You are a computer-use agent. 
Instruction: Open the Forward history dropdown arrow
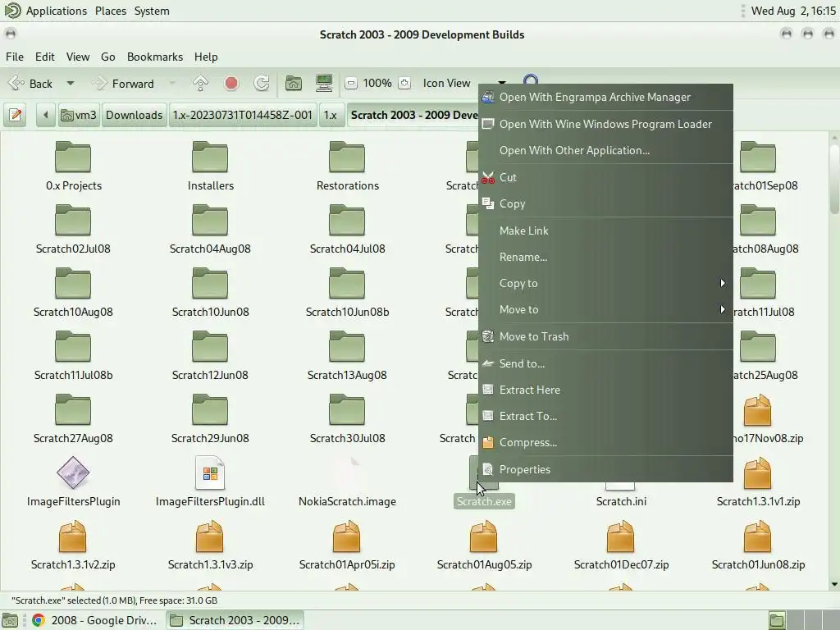click(x=172, y=83)
